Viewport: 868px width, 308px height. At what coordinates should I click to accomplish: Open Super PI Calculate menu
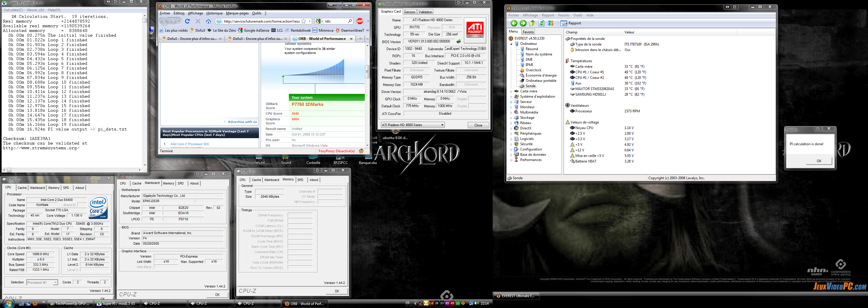[13, 10]
